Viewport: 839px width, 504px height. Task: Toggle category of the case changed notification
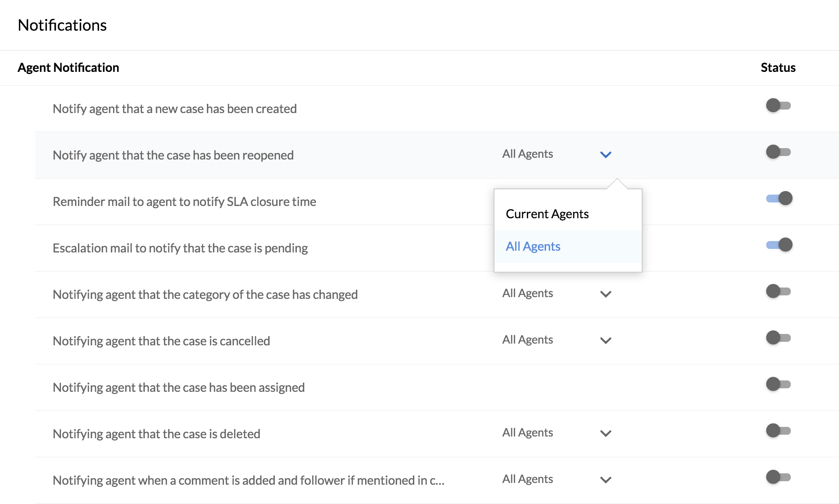pos(779,291)
